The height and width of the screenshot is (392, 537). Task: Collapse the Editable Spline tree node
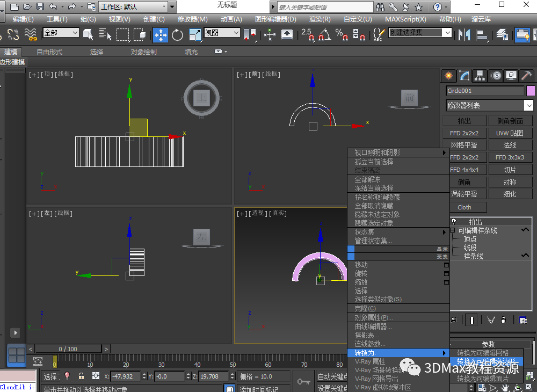coord(453,230)
